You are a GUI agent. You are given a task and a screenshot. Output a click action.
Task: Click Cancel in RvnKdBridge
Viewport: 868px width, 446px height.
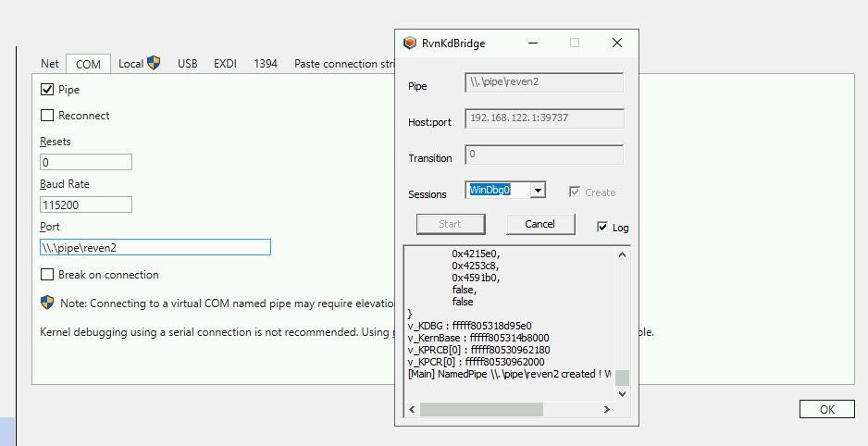point(540,224)
